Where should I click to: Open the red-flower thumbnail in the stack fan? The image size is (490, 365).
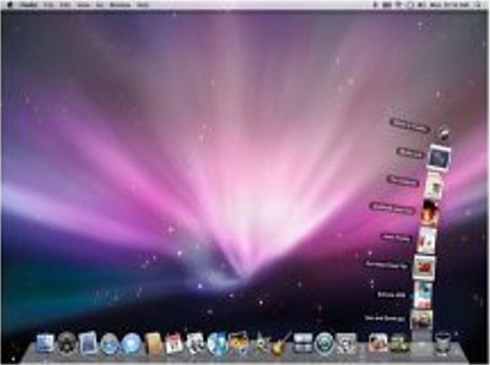[x=424, y=268]
